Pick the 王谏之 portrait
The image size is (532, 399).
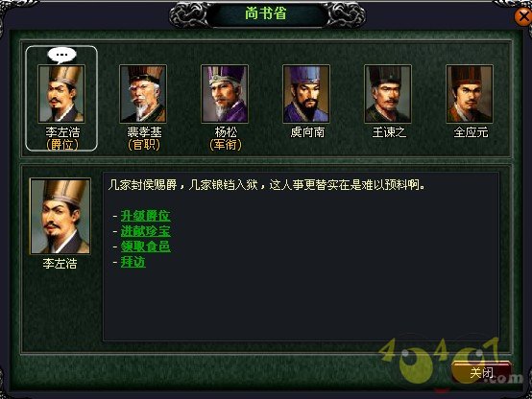388,94
